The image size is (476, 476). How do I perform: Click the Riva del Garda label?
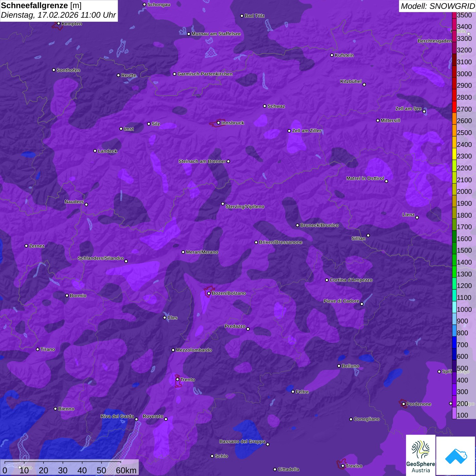[x=117, y=416]
